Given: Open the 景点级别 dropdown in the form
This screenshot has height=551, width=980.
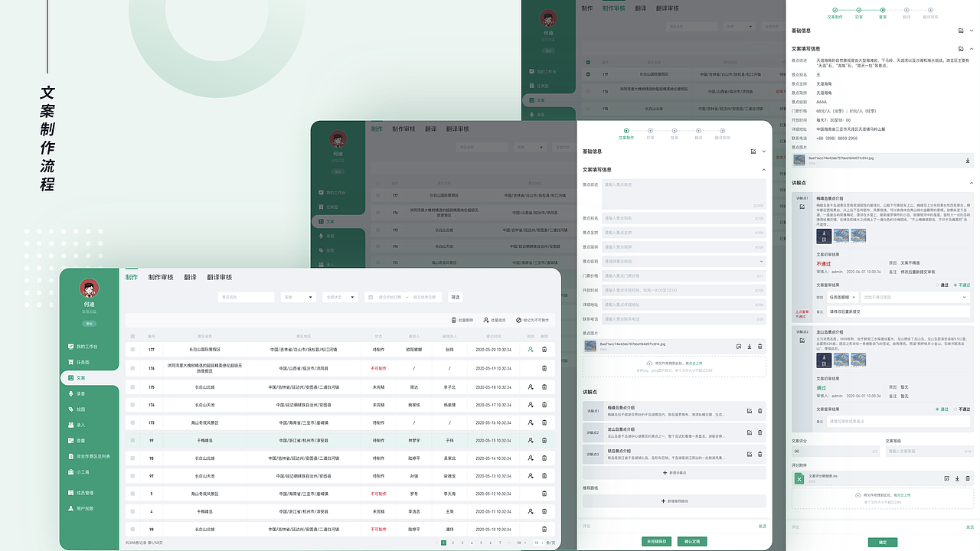Looking at the screenshot, I should click(684, 261).
